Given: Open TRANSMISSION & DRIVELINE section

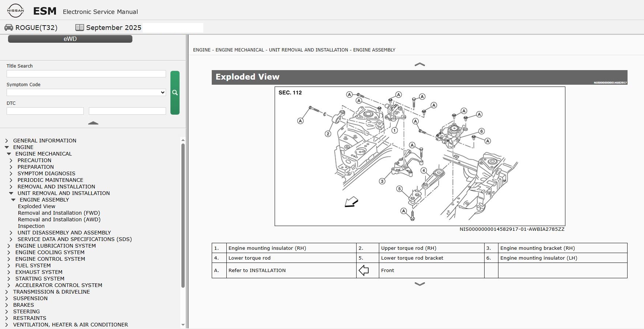Looking at the screenshot, I should 52,292.
